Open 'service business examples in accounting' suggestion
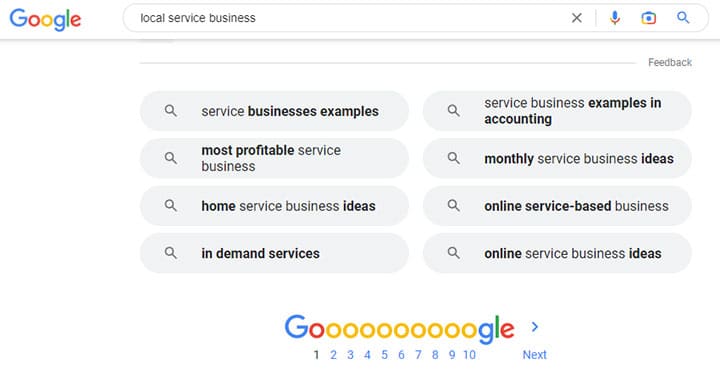This screenshot has height=375, width=720. point(557,111)
